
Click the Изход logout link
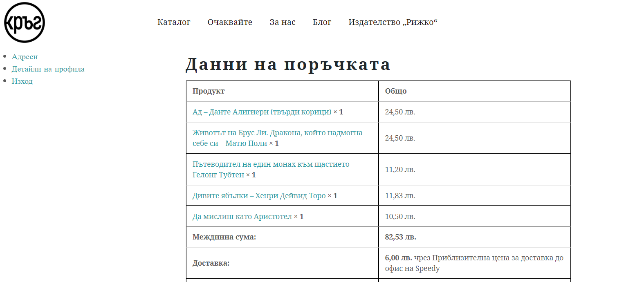tap(22, 81)
